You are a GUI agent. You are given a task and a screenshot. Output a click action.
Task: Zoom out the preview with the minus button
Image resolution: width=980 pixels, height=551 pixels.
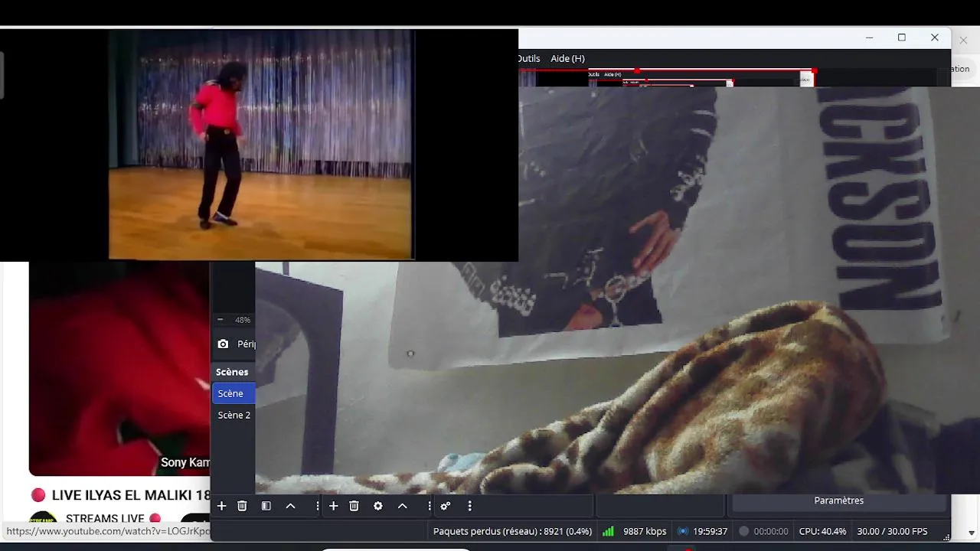220,320
